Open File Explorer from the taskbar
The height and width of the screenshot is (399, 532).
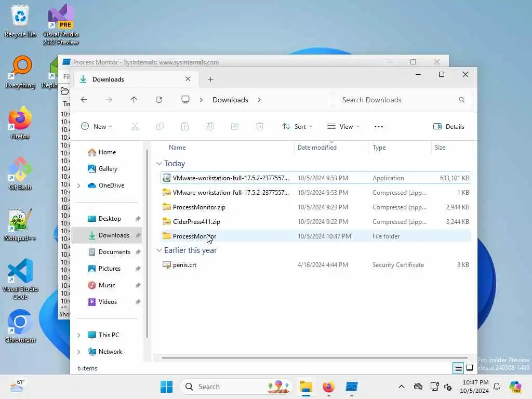click(305, 387)
